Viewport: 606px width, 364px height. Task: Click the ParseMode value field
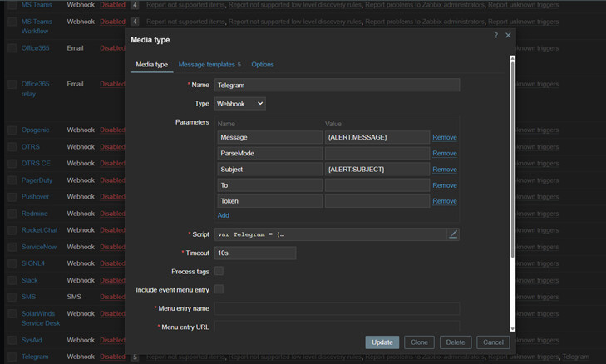coord(377,154)
